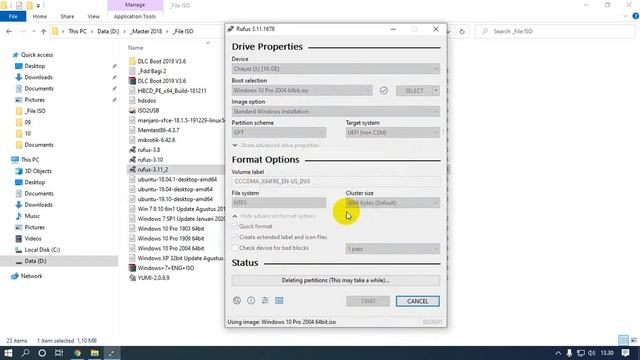Expand Show advanced drive properties
Image resolution: width=640 pixels, height=360 pixels.
pyautogui.click(x=276, y=145)
